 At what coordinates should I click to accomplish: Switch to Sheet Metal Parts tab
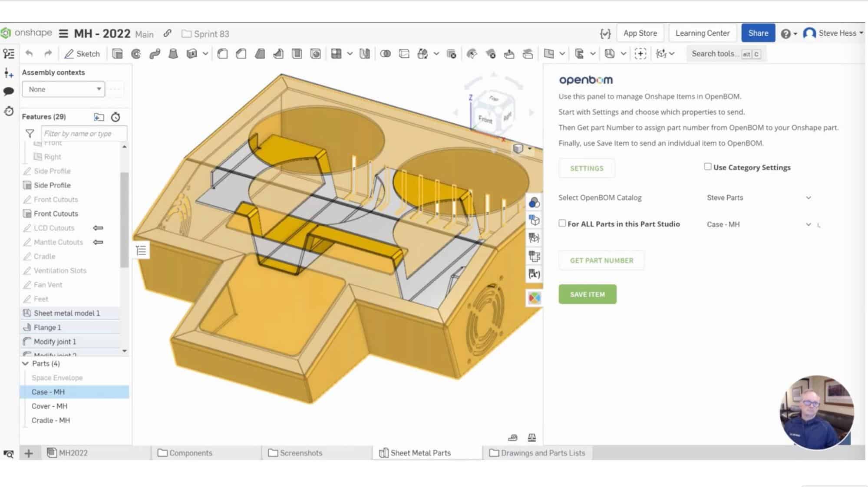pos(420,452)
